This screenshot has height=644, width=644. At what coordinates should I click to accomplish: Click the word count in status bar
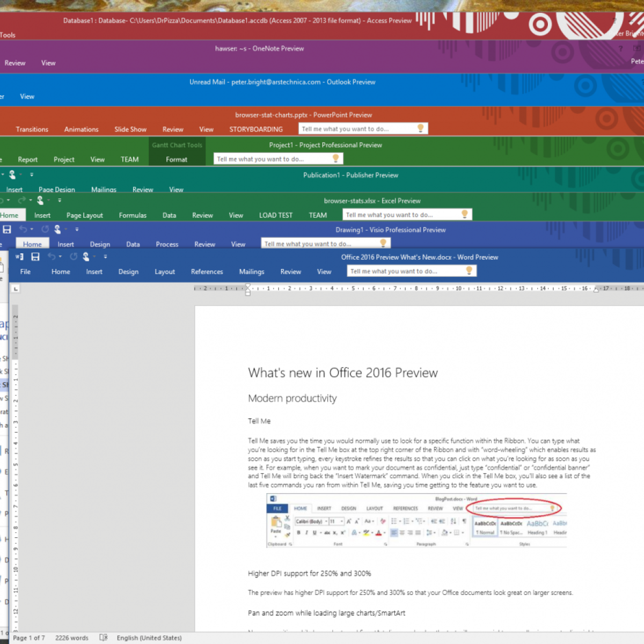[71, 638]
